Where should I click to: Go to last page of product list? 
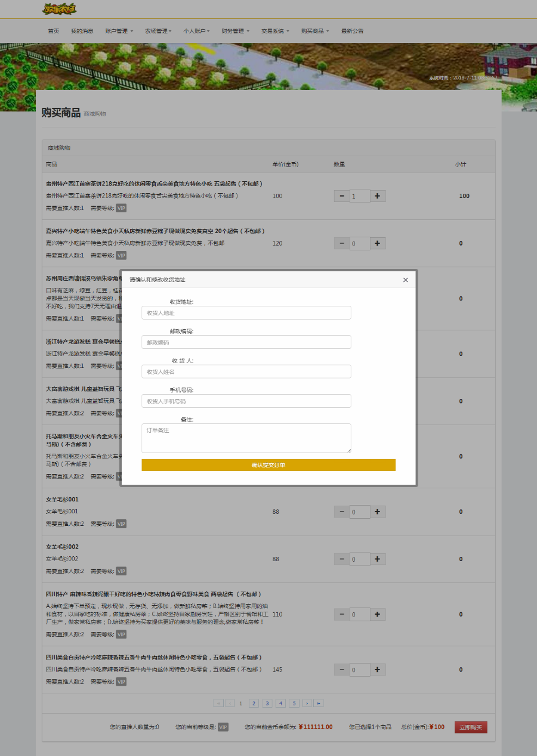coord(319,704)
